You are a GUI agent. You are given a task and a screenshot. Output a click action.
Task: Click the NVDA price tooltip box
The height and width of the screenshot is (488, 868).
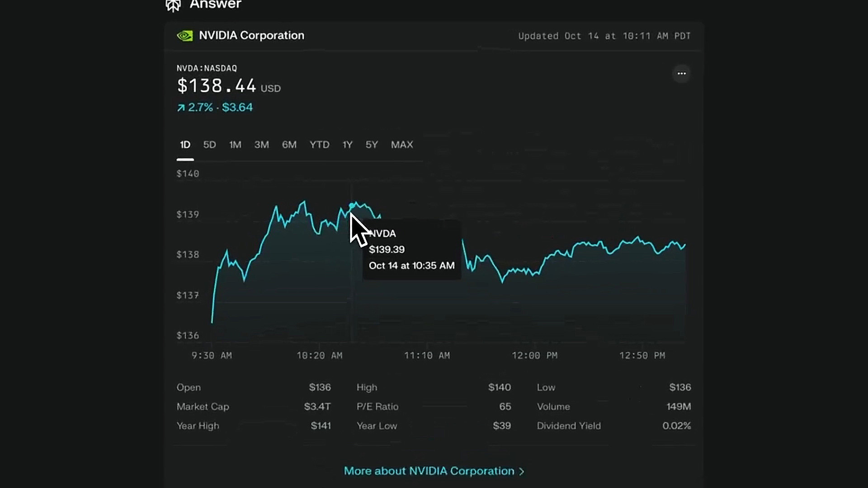(x=411, y=250)
